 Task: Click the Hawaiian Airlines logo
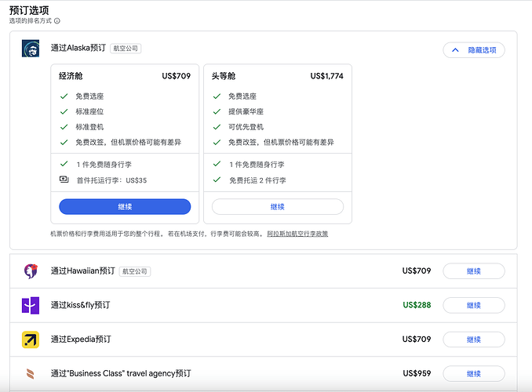click(31, 271)
